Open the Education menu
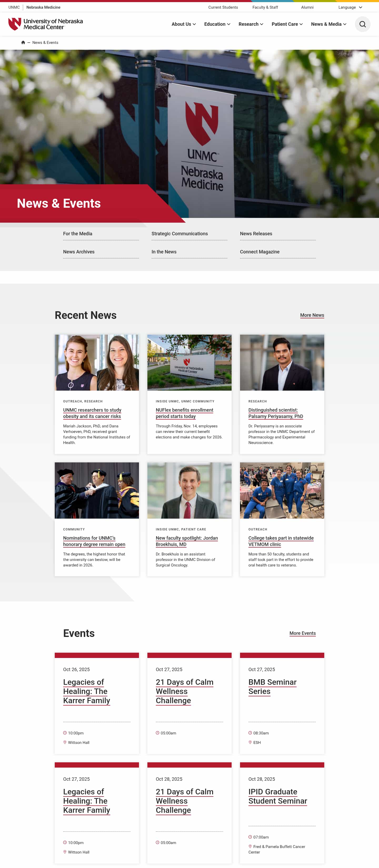 point(217,24)
